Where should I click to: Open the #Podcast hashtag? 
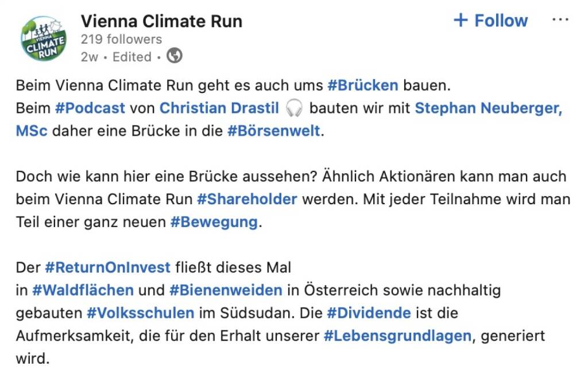coord(90,108)
